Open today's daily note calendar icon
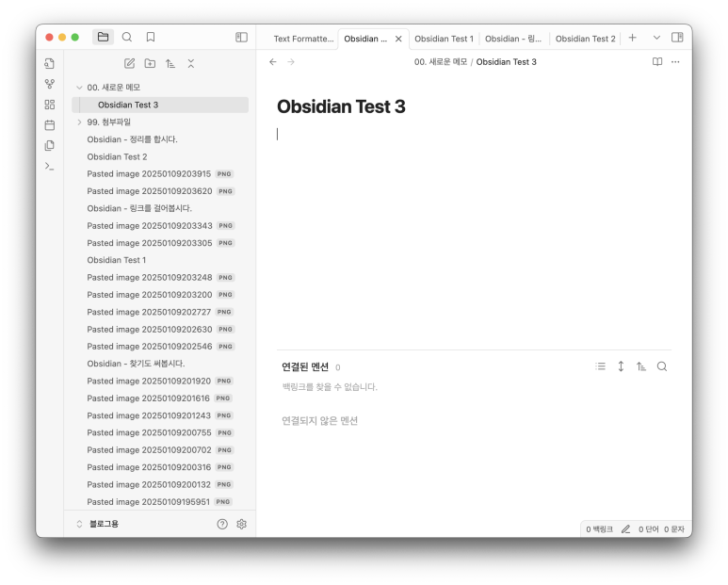 coord(50,125)
